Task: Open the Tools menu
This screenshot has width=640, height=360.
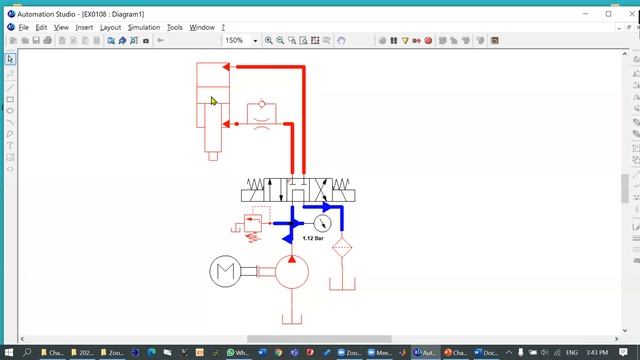Action: pos(175,27)
